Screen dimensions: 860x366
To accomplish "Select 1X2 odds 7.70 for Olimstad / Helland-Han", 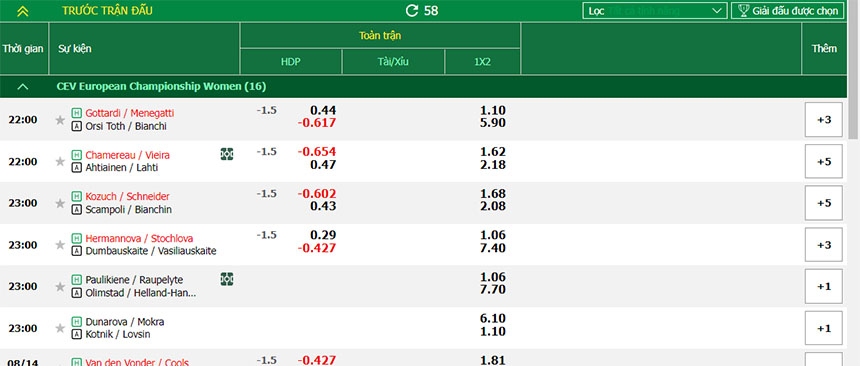I will pos(492,290).
